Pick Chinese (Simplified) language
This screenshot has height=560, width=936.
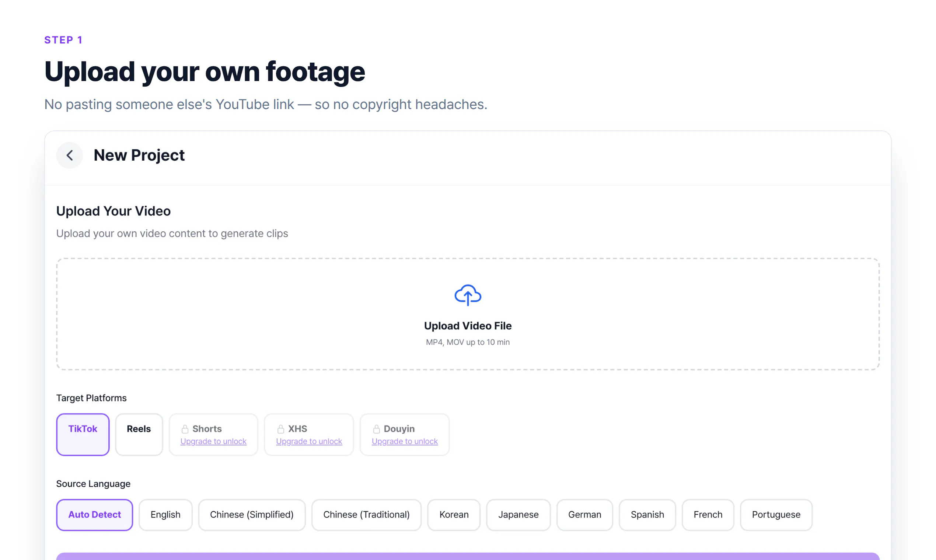[x=252, y=515]
